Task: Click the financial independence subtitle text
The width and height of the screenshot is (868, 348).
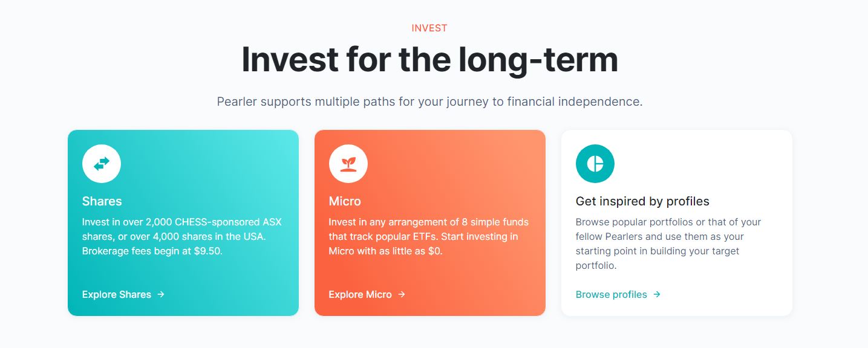Action: pyautogui.click(x=429, y=101)
